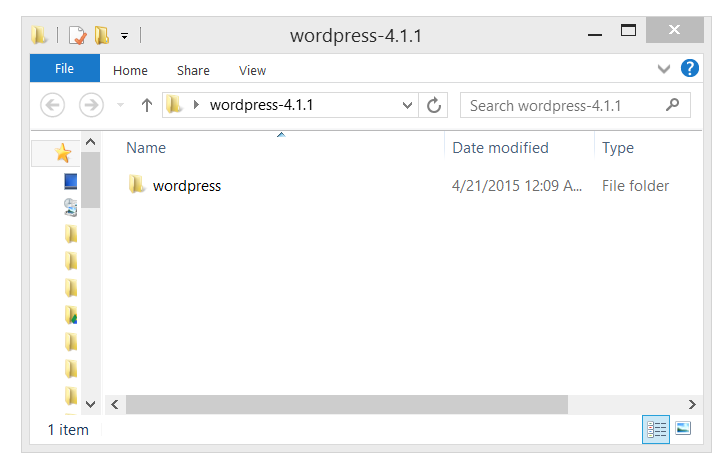
Task: Open the address bar previous locations dropdown
Action: [407, 106]
